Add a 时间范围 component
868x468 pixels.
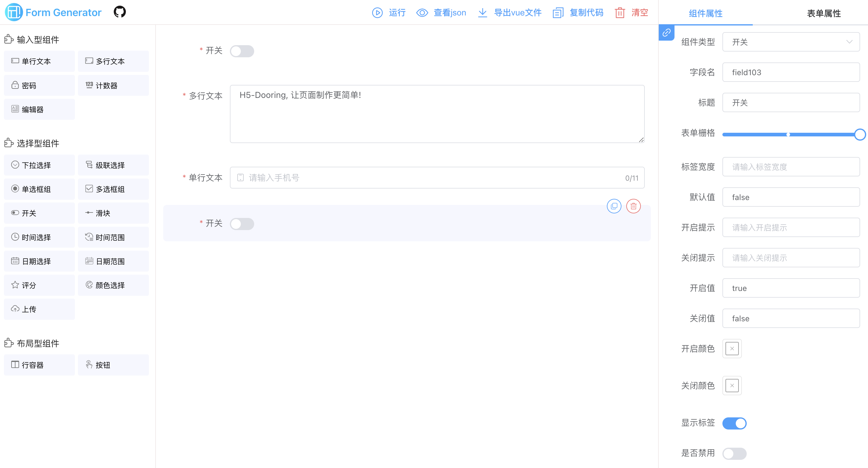tap(113, 237)
